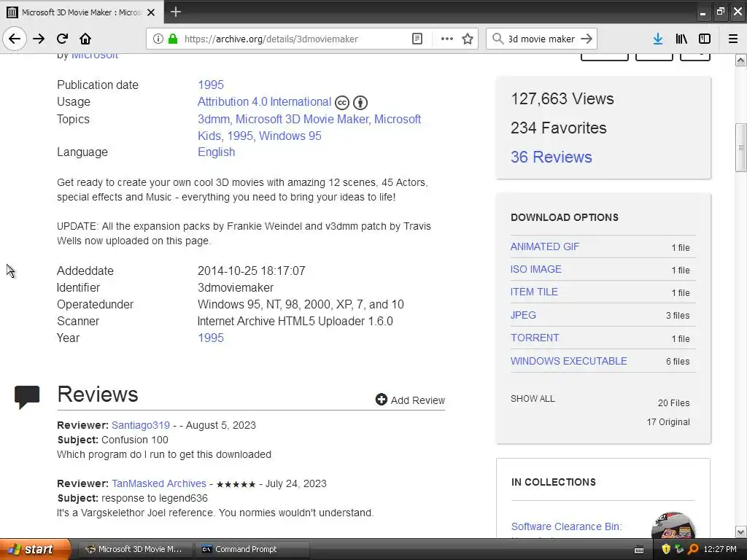Open the downloads arrow icon
The height and width of the screenshot is (560, 747).
coord(657,39)
